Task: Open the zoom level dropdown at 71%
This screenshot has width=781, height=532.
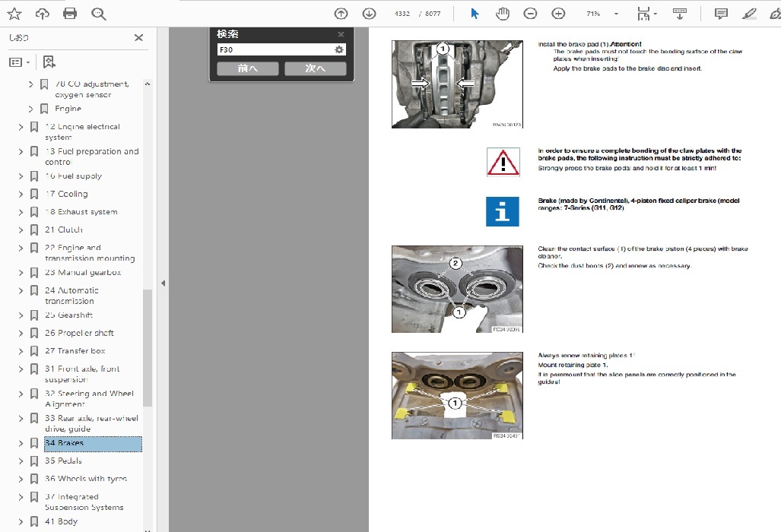Action: click(616, 14)
